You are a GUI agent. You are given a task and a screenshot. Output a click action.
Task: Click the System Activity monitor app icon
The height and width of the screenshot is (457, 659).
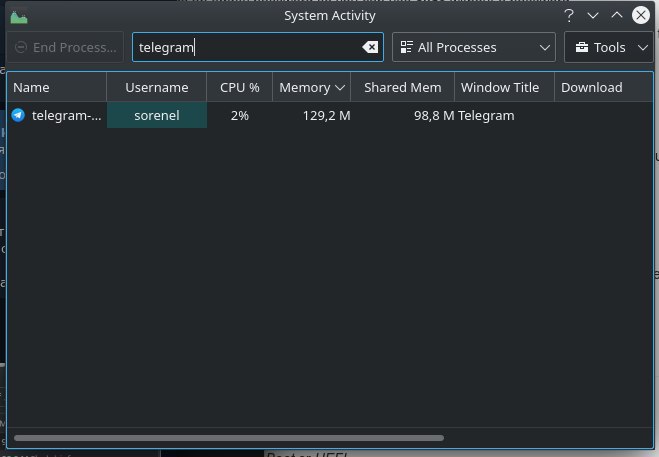pos(19,18)
